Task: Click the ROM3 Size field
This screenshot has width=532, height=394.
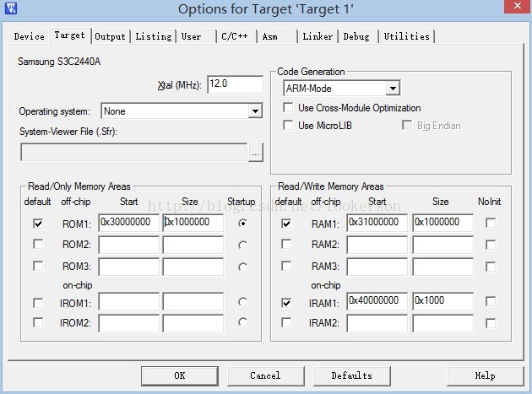Action: [193, 267]
